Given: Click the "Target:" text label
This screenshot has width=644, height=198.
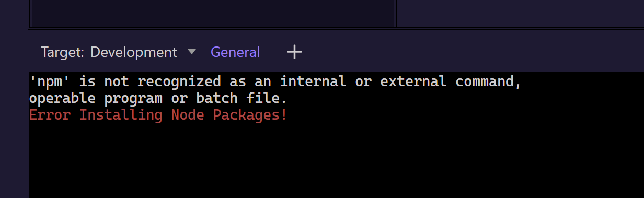Looking at the screenshot, I should tap(63, 52).
